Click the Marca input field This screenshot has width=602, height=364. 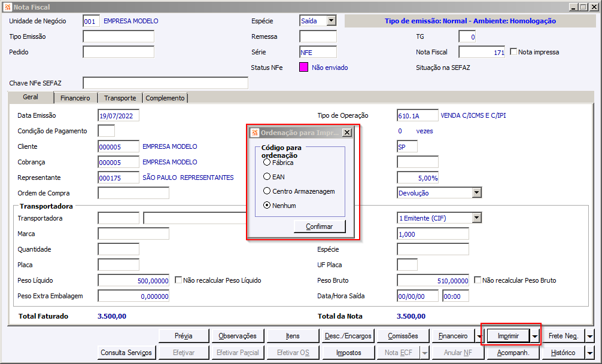[x=133, y=234]
